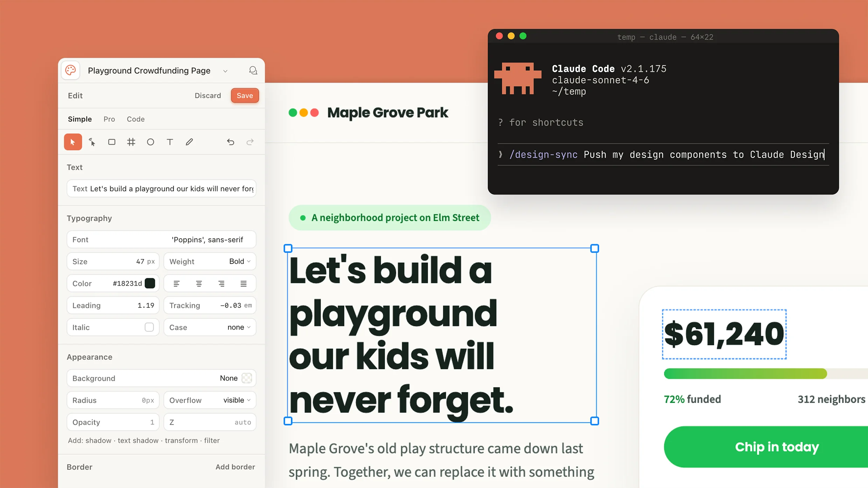Click the Font family field
Image resolution: width=868 pixels, height=488 pixels.
click(161, 240)
